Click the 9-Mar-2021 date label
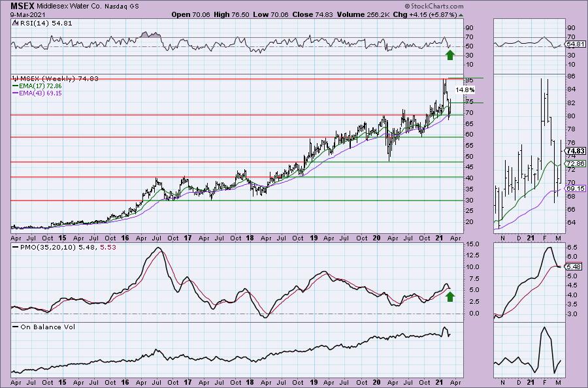588x388 pixels. click(x=28, y=14)
